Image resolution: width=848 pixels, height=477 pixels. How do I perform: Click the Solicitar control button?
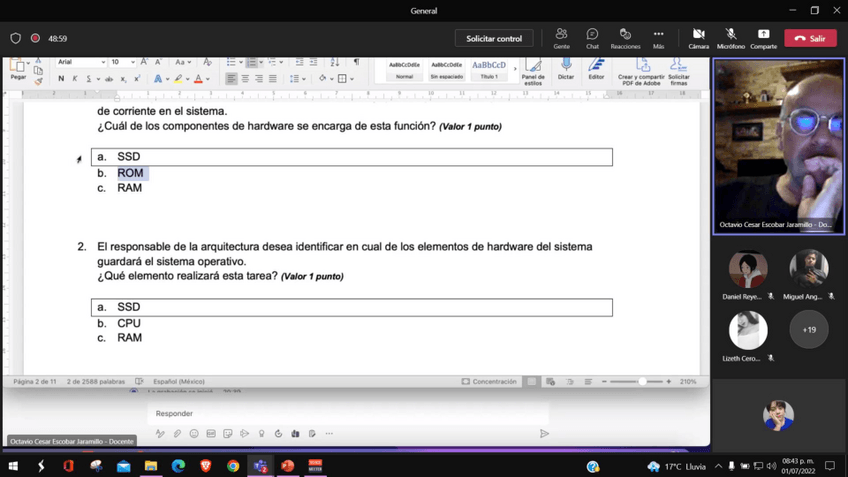point(494,38)
